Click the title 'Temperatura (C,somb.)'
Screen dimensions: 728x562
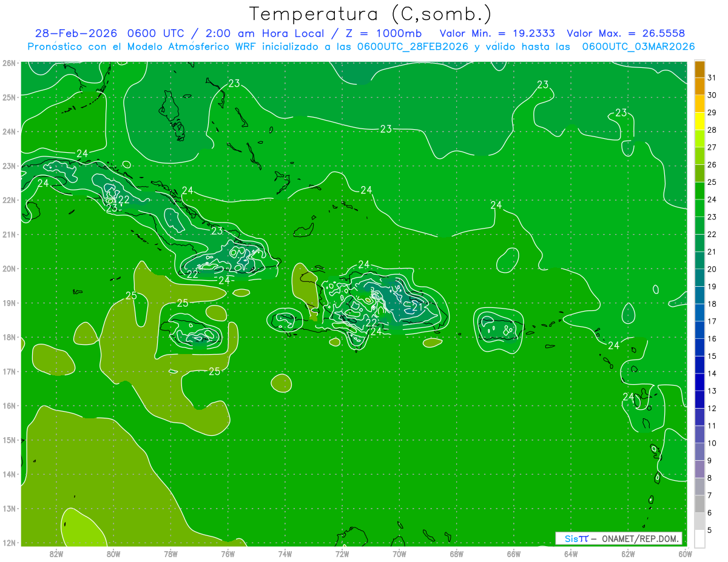[x=370, y=14]
